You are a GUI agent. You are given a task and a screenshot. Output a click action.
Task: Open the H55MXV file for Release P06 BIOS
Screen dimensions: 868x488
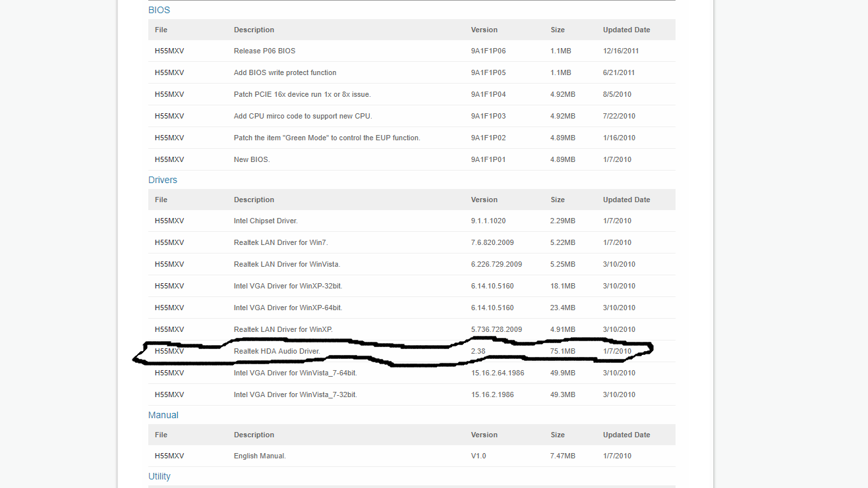coord(169,51)
